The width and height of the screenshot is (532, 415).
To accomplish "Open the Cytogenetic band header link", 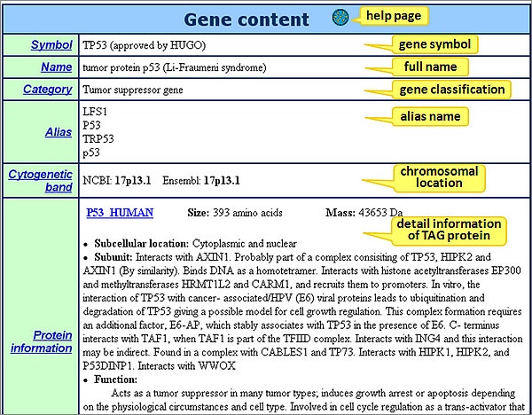I will coord(41,181).
